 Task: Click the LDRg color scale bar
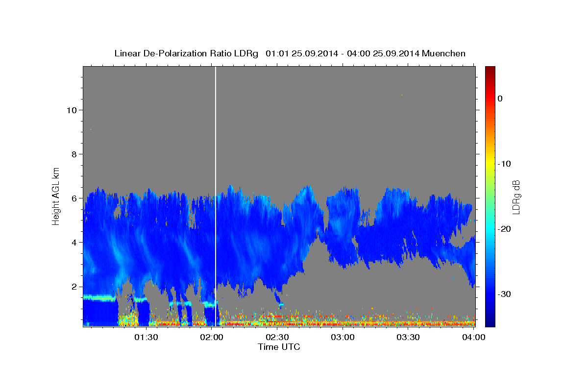[490, 196]
